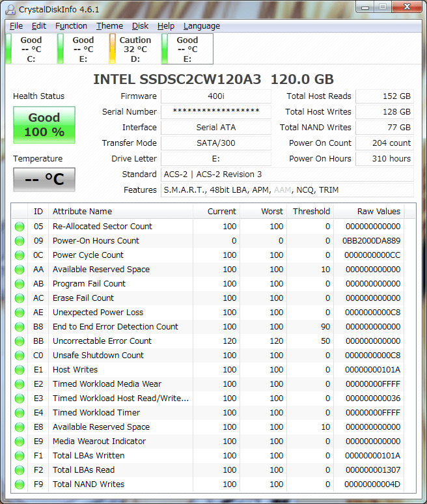
Task: Click green status icon for Timed Workload Timer
Action: [20, 413]
